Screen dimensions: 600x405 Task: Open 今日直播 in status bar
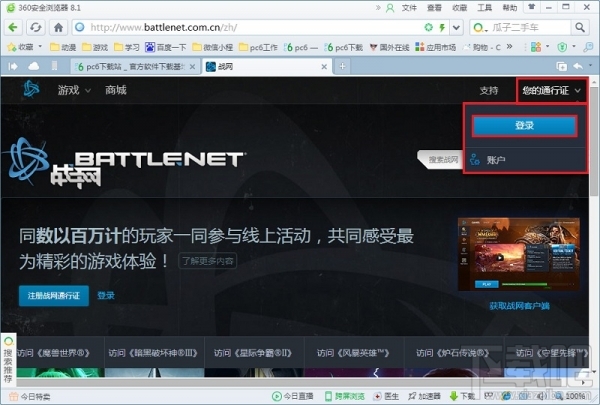point(293,396)
